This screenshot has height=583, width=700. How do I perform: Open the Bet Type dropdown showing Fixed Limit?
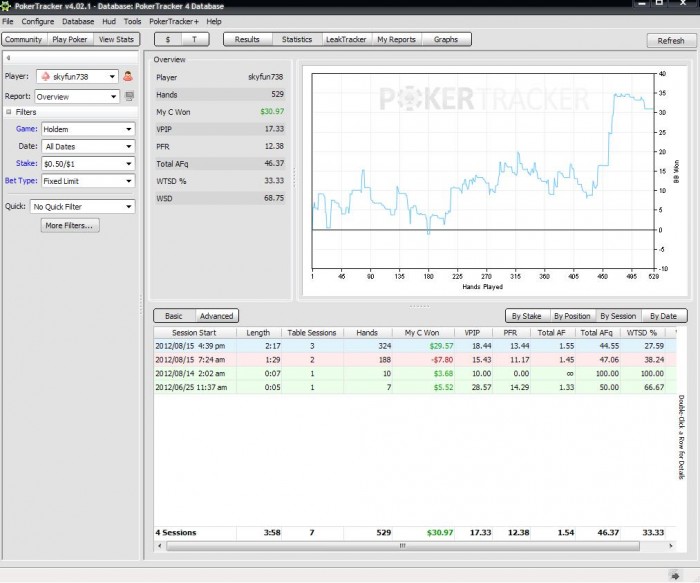(x=88, y=181)
